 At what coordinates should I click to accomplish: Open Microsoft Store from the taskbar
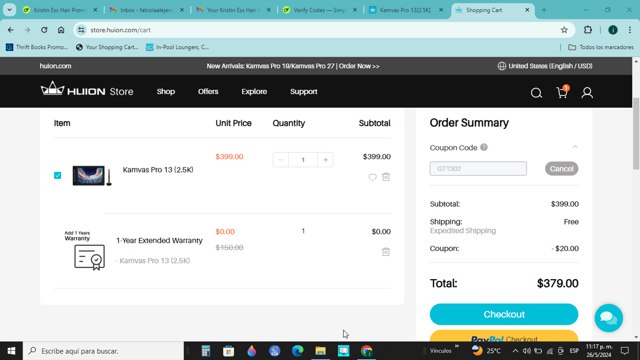(229, 351)
